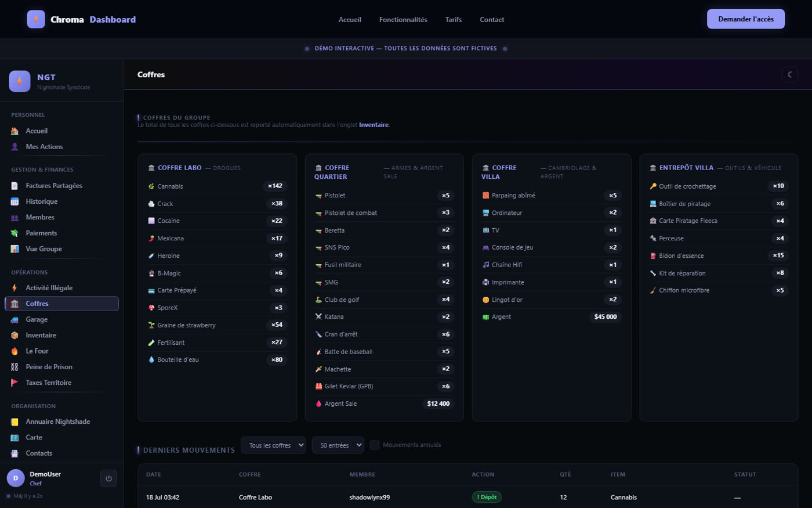Open Peine de Prison sidebar link
This screenshot has height=508, width=812.
click(x=61, y=367)
